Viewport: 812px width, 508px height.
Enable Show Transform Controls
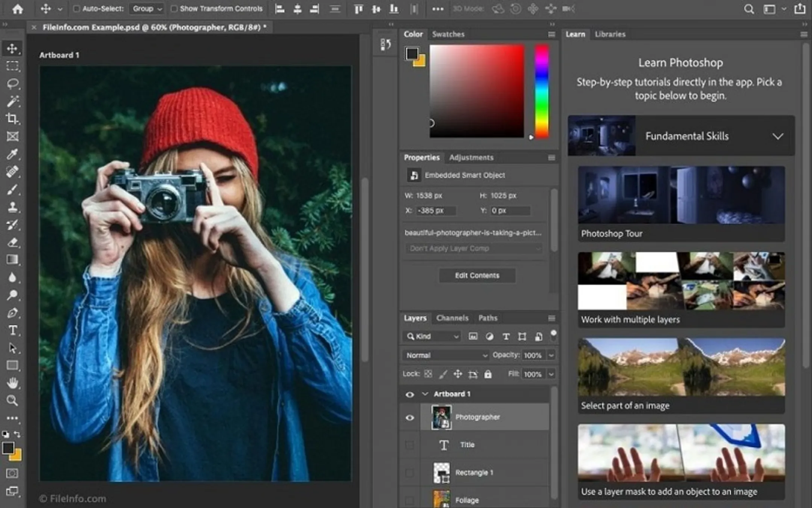[x=174, y=8]
